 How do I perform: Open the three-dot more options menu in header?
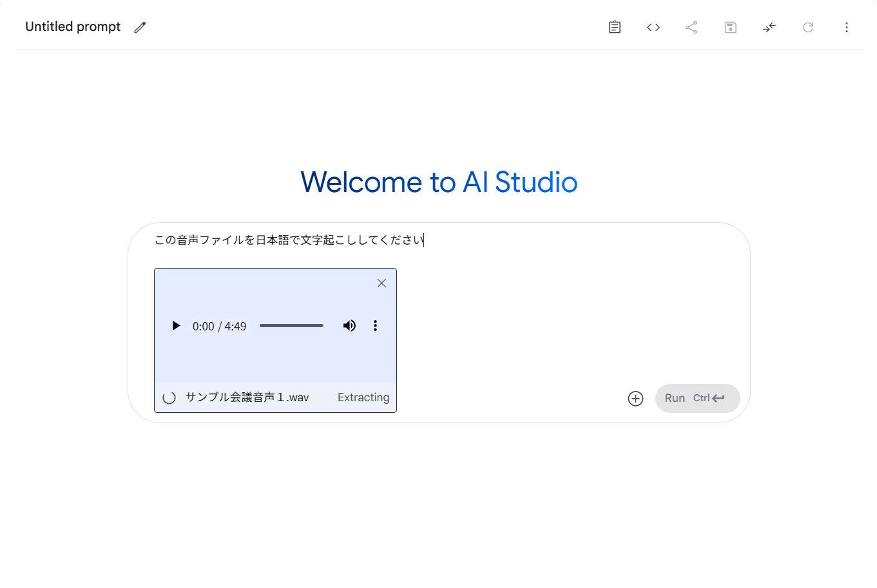(847, 27)
